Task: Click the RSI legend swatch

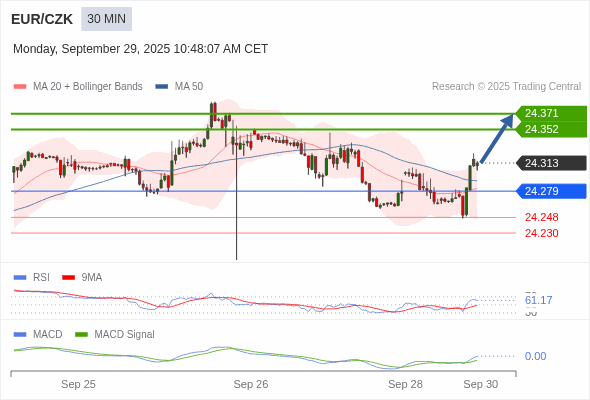Action: tap(20, 278)
